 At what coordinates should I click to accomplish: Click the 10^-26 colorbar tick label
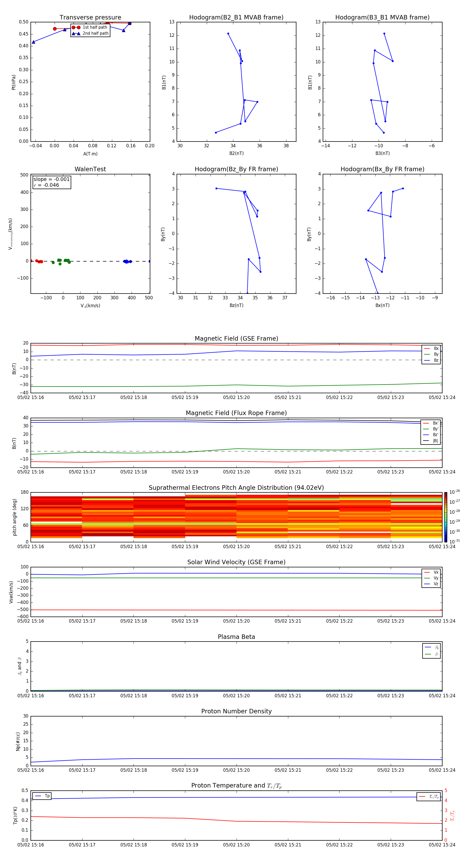click(455, 492)
